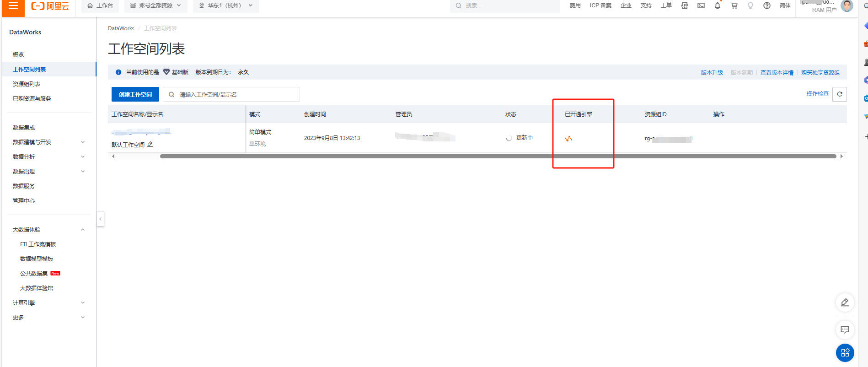The image size is (868, 367).
Task: Launch Cloud Shell terminal icon
Action: (x=701, y=5)
